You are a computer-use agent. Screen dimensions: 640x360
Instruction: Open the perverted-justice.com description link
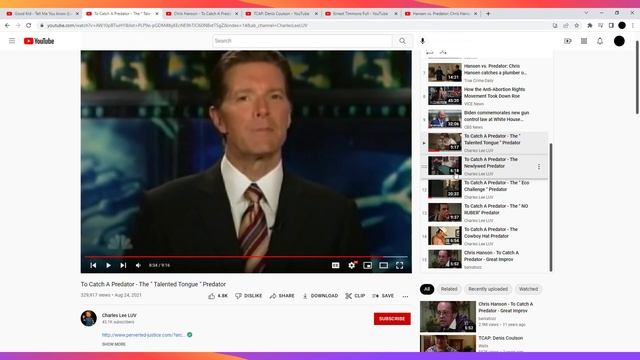(143, 335)
